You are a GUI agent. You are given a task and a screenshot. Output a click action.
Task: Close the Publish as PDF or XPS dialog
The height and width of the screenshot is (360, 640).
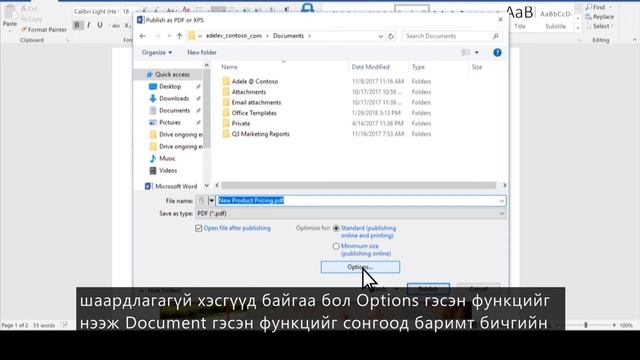(501, 20)
